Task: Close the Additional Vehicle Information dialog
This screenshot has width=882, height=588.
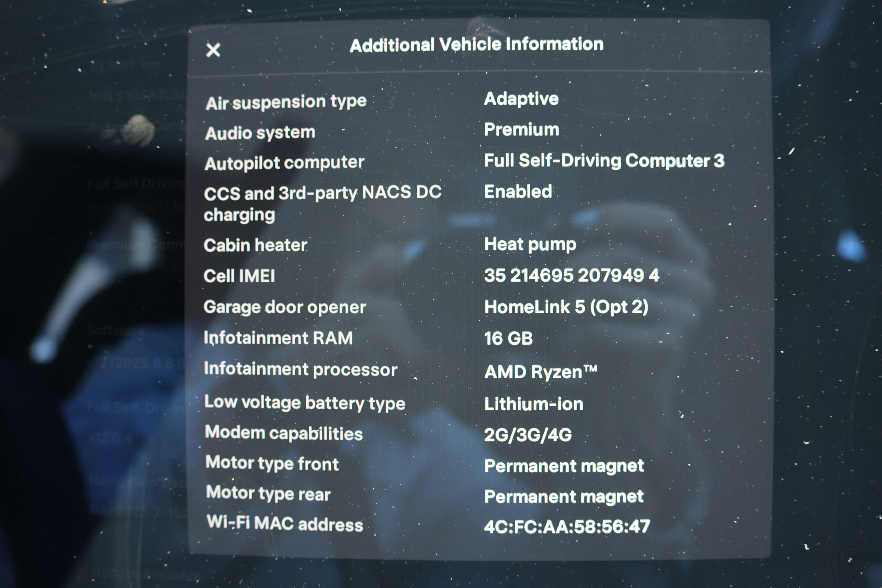Action: [x=213, y=50]
